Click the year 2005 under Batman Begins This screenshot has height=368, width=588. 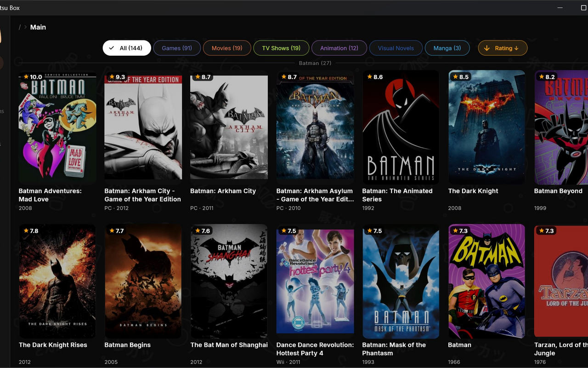click(x=111, y=362)
